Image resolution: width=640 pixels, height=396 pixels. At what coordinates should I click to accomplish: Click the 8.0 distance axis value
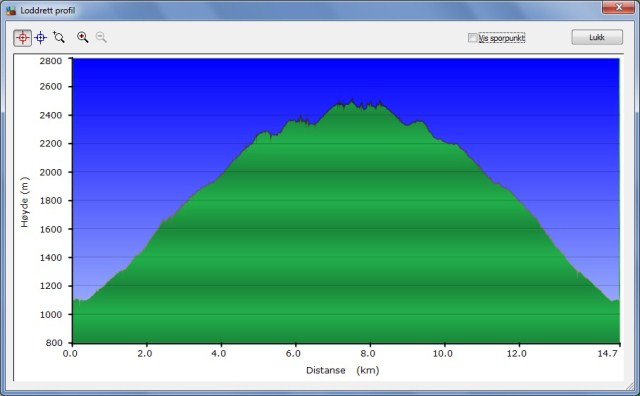[x=367, y=354]
